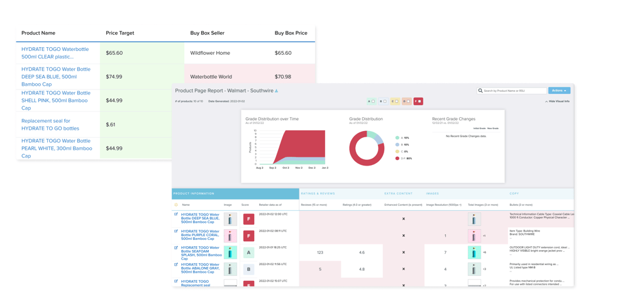This screenshot has height=301, width=644.
Task: Sort price table by Price Target header
Action: [120, 33]
